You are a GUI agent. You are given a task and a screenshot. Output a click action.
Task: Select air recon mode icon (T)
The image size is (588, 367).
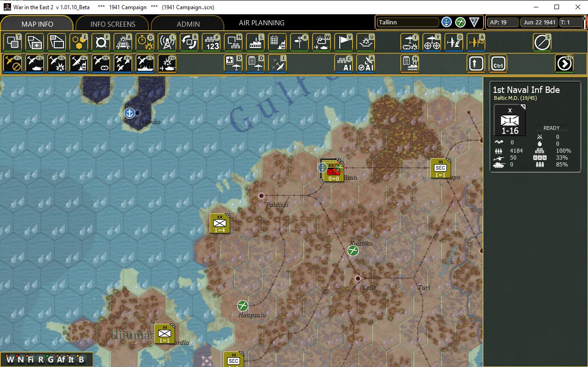click(410, 42)
